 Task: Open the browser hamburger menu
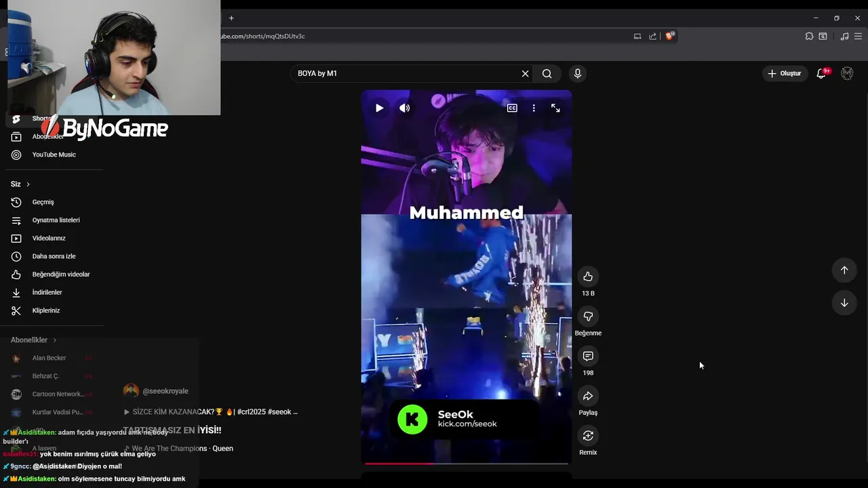(858, 36)
